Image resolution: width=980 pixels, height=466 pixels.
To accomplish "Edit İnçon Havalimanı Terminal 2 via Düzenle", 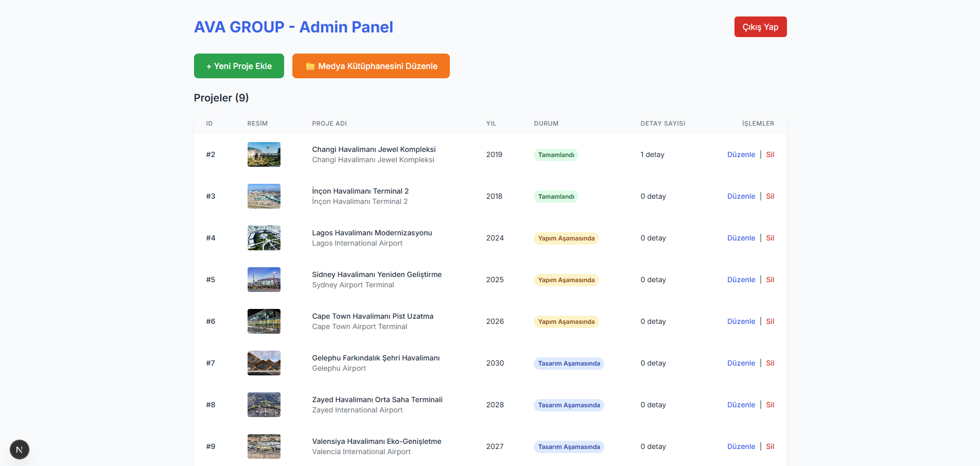I will (x=741, y=196).
